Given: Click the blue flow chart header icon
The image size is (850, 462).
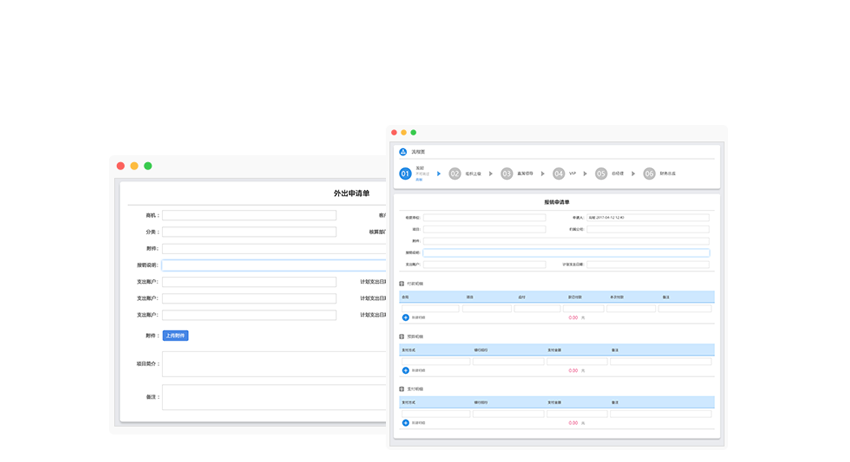Looking at the screenshot, I should click(x=403, y=152).
